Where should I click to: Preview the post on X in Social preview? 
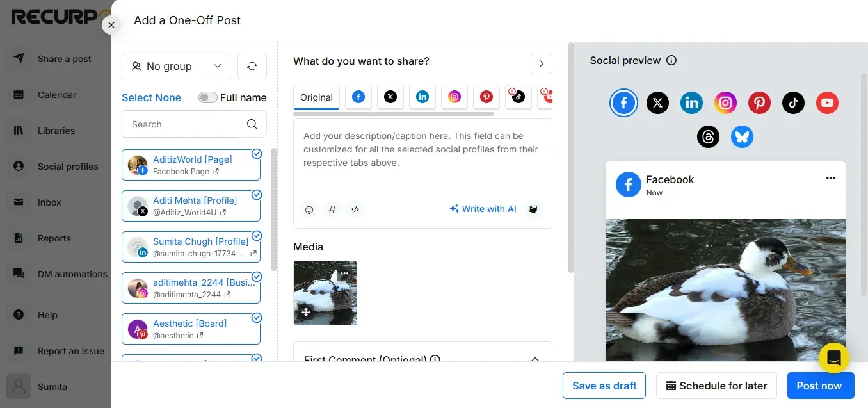click(657, 102)
